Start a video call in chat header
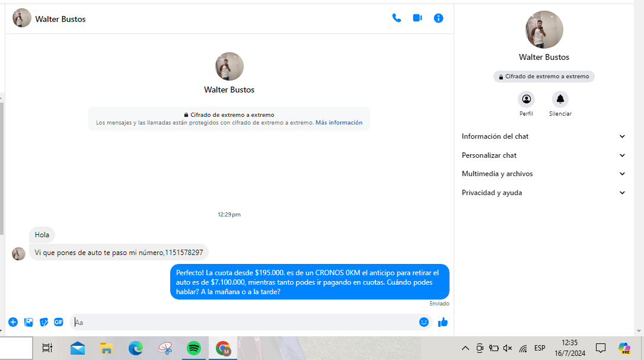The width and height of the screenshot is (644, 360). coord(417,18)
